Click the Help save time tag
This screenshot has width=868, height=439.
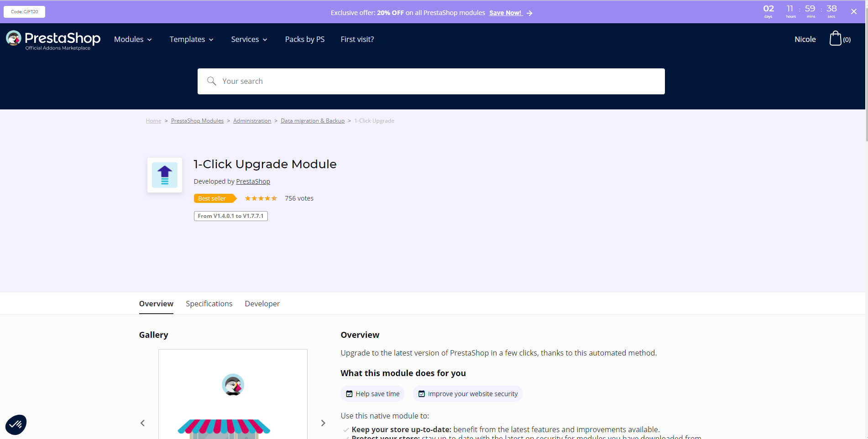(372, 394)
